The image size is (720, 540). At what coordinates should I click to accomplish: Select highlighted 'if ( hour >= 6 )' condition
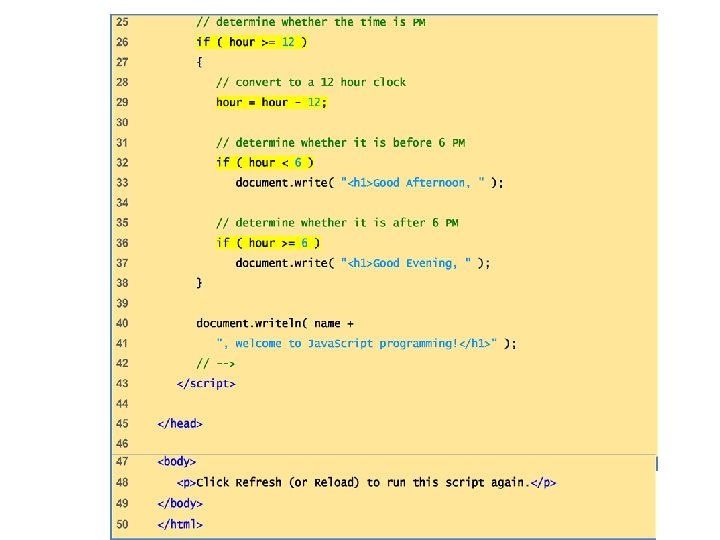pos(268,243)
